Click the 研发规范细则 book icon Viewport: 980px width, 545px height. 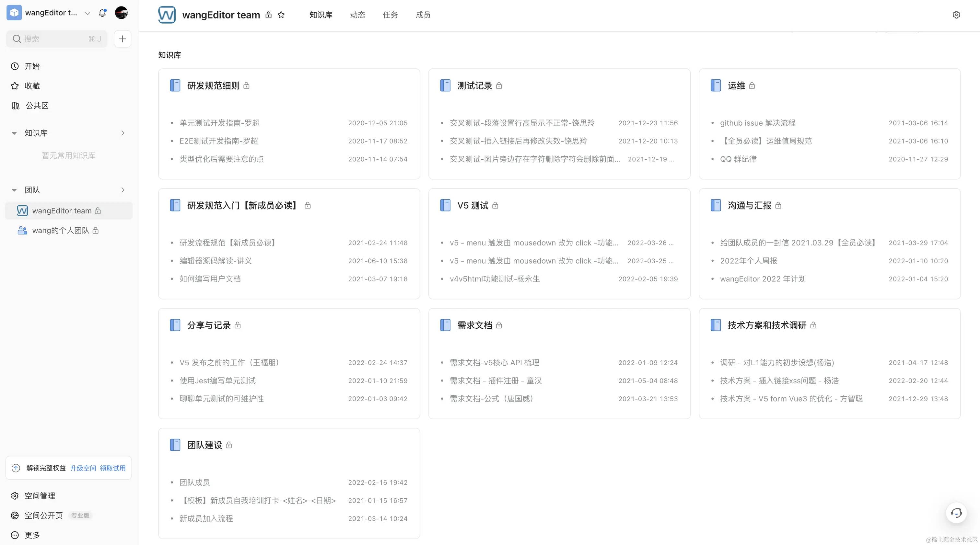coord(175,85)
